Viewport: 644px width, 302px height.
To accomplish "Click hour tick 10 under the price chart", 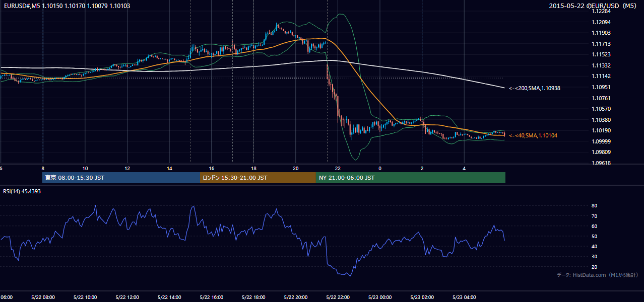I will [x=85, y=168].
